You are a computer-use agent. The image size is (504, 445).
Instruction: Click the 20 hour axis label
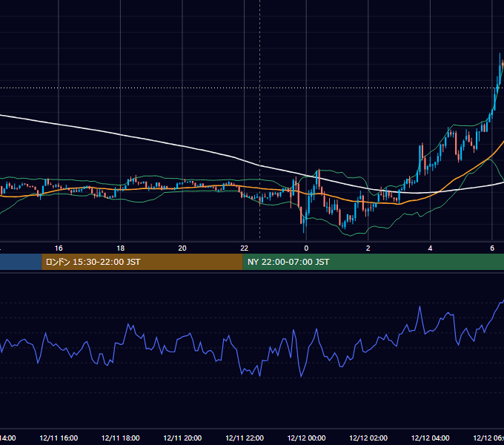pos(182,248)
